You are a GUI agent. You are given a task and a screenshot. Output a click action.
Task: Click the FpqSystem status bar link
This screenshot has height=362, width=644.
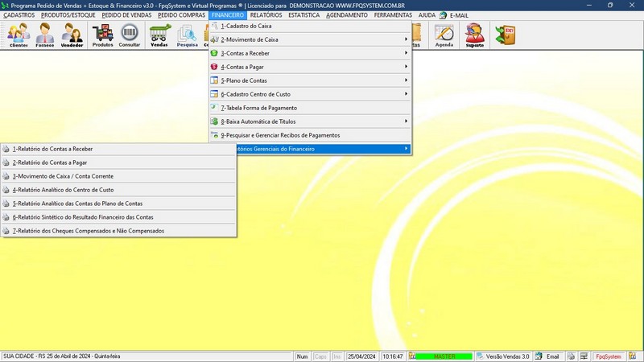[x=609, y=356]
